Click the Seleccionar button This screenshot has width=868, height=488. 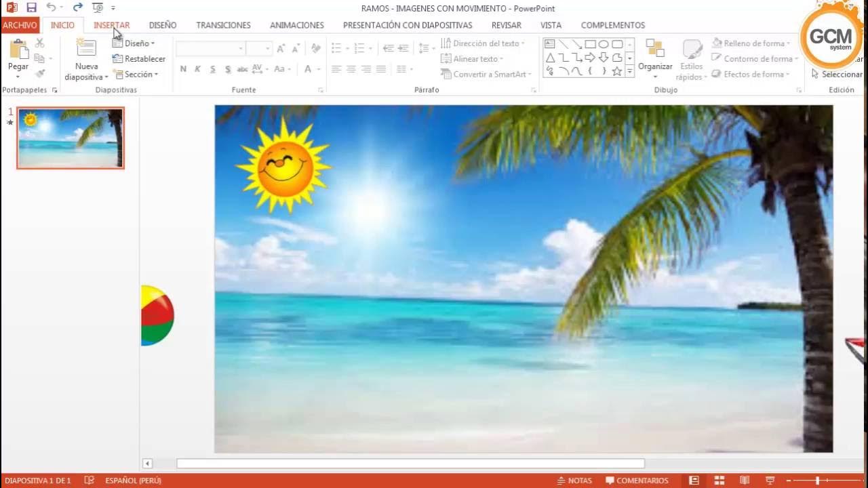pyautogui.click(x=837, y=75)
